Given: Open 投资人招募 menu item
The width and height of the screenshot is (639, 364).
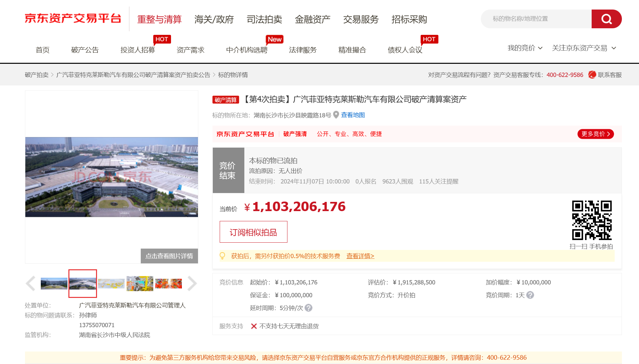Looking at the screenshot, I should (138, 50).
